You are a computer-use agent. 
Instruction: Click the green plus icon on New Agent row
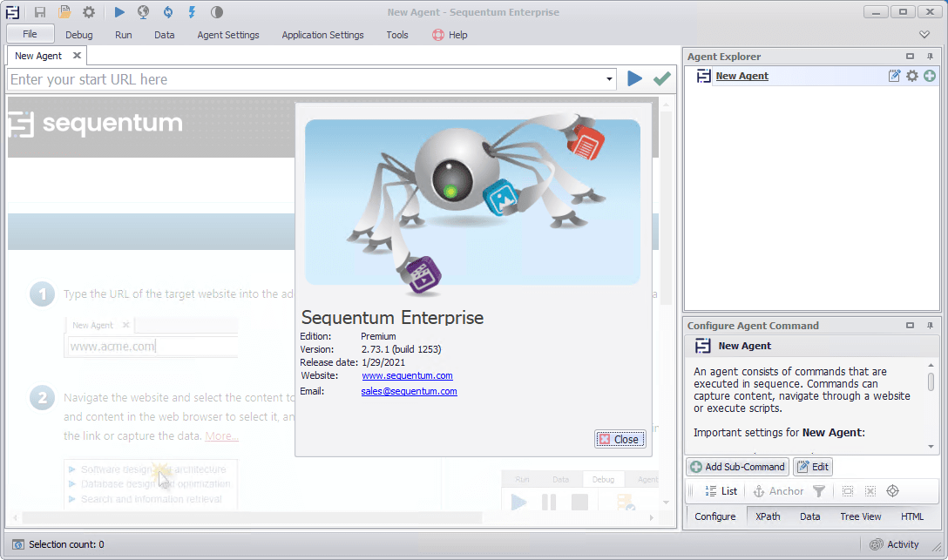pos(930,76)
